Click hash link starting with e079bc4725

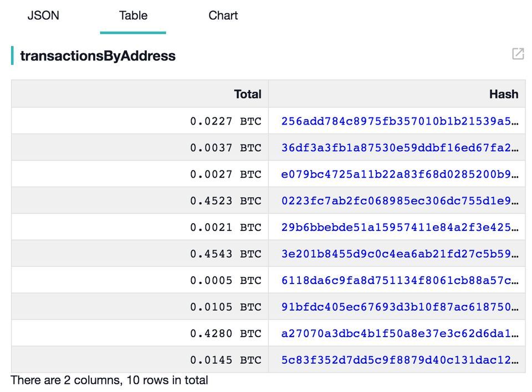click(x=399, y=174)
